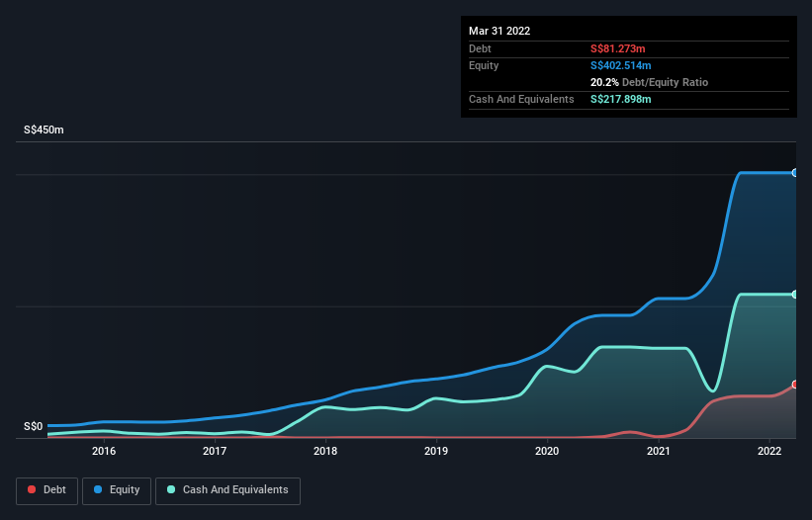Click the 2017 x-axis label
The image size is (812, 520).
coord(215,451)
